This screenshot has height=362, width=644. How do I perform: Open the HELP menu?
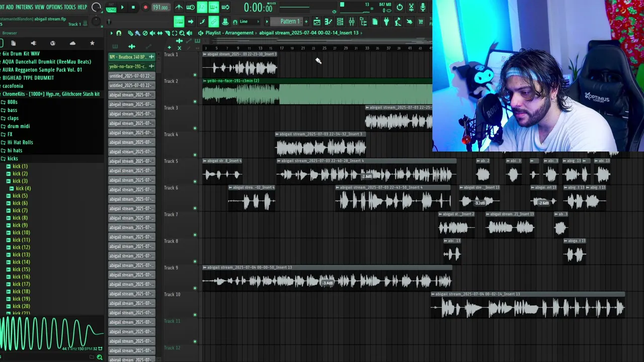pos(82,7)
